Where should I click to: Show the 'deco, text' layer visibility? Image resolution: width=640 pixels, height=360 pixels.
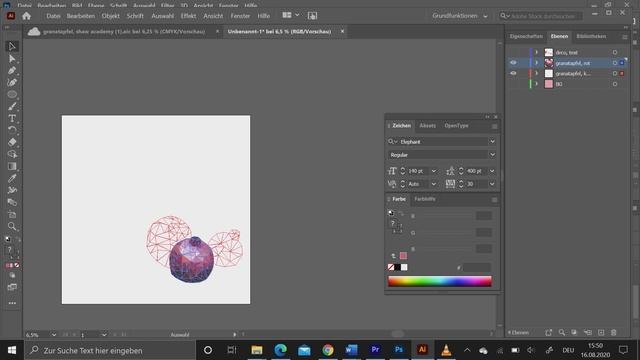click(513, 52)
